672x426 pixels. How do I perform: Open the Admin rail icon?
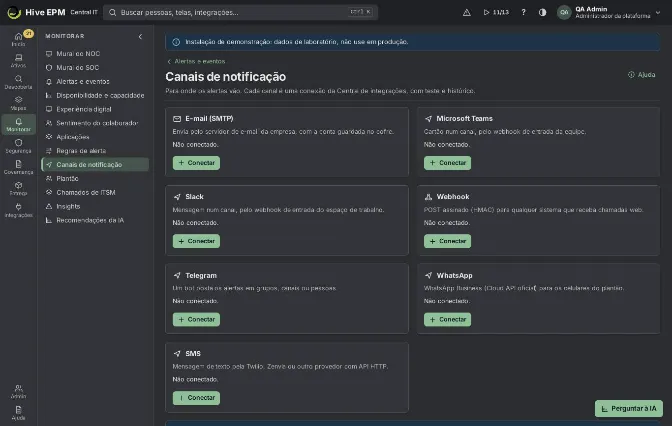18,391
